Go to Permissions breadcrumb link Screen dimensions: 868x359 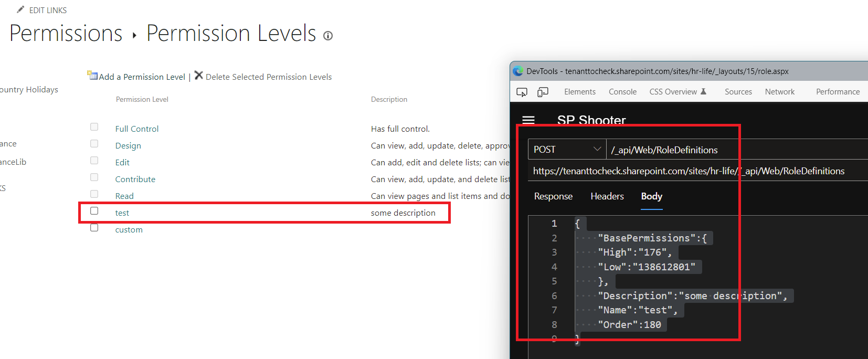[66, 33]
